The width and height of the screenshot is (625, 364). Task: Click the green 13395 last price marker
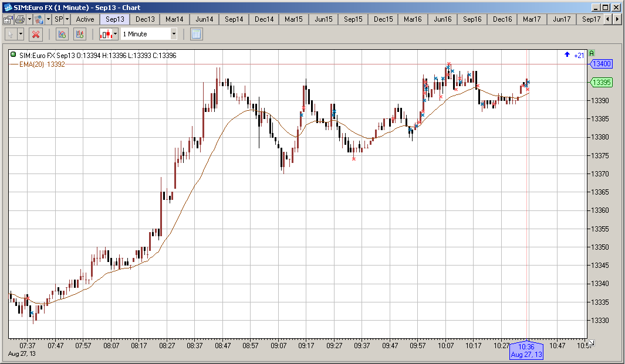pyautogui.click(x=601, y=83)
